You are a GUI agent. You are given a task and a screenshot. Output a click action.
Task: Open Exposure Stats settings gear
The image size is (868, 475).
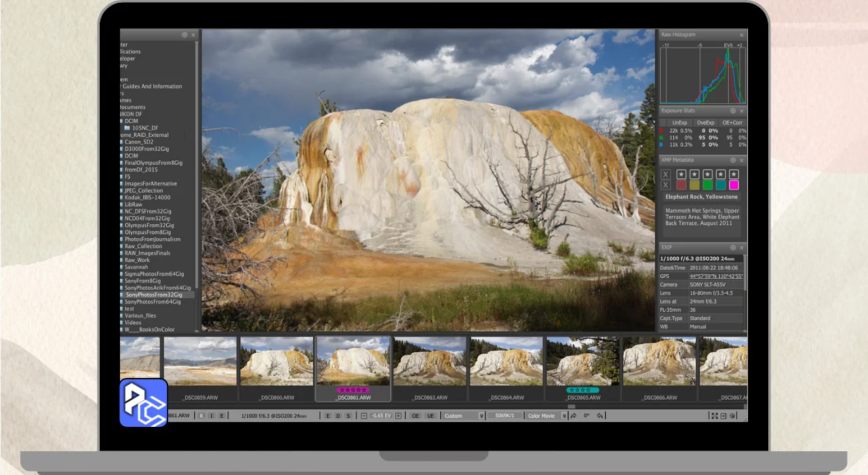[733, 111]
